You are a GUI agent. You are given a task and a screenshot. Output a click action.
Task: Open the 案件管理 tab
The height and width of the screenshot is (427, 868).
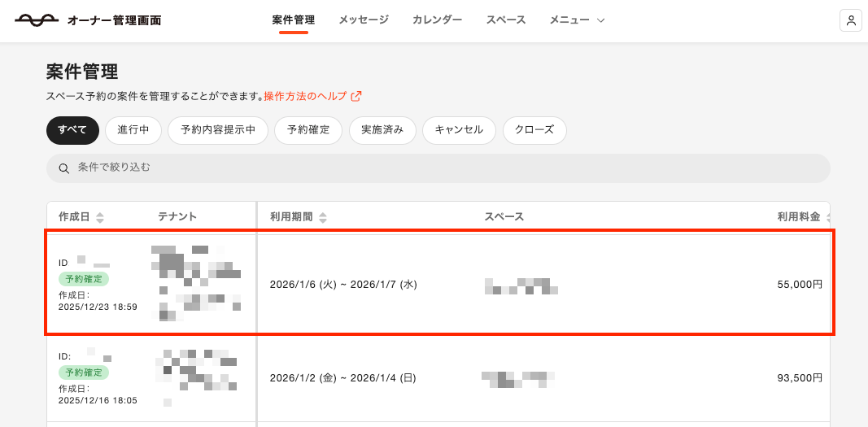pos(294,20)
